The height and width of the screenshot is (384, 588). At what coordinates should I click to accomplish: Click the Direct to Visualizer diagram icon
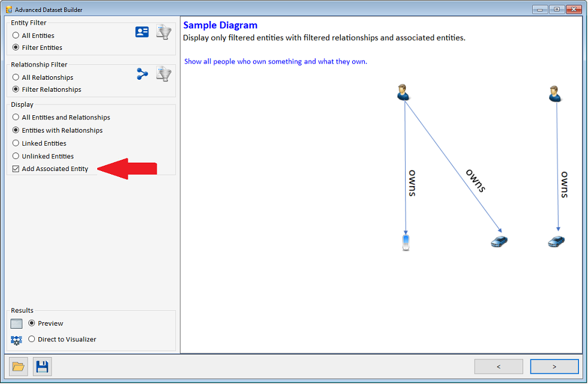16,340
